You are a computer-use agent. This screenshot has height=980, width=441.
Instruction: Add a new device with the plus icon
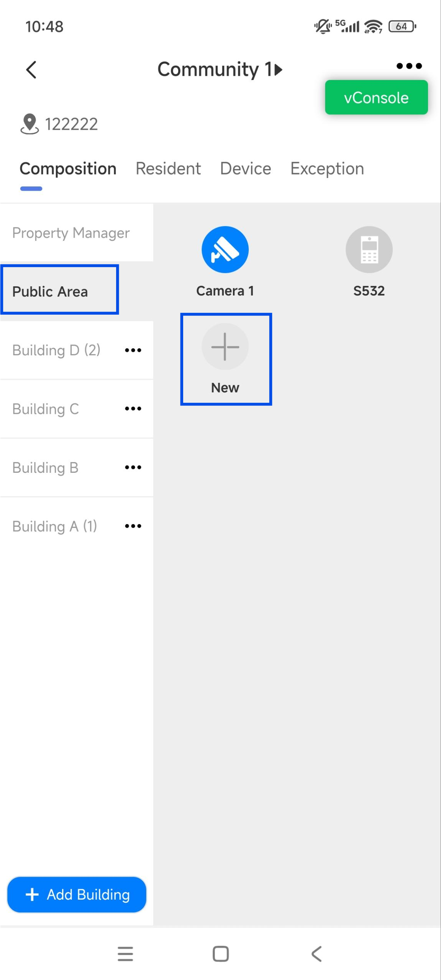(225, 346)
